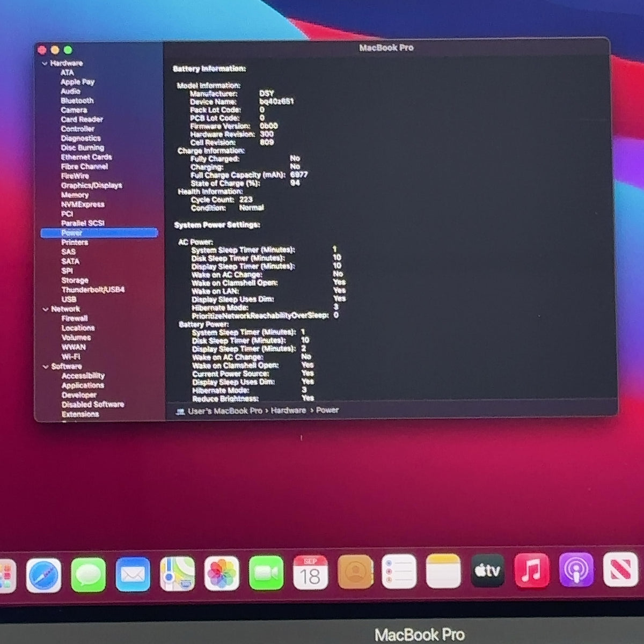The width and height of the screenshot is (644, 644).
Task: Select Ethernet Cards in sidebar
Action: 86,157
